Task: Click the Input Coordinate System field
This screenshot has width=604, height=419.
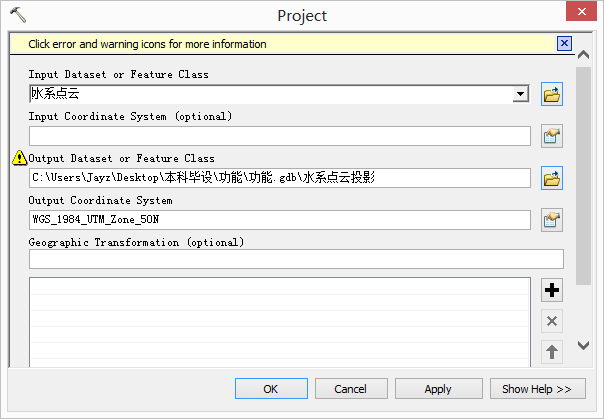Action: [x=279, y=137]
